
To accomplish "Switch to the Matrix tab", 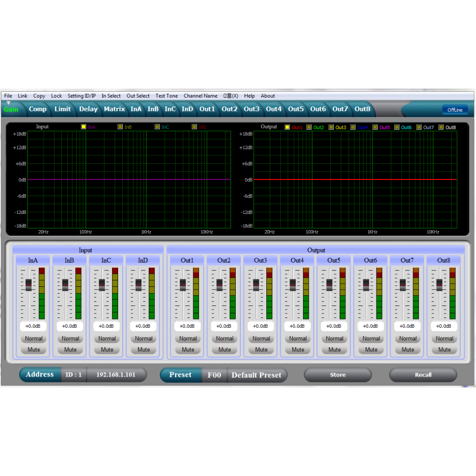I will tap(114, 109).
